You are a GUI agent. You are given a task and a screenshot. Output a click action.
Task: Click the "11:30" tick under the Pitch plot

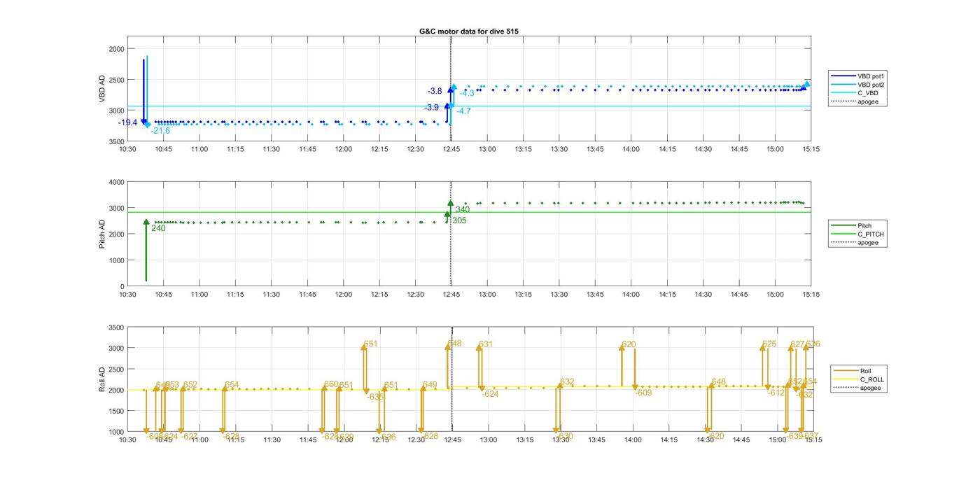click(271, 294)
